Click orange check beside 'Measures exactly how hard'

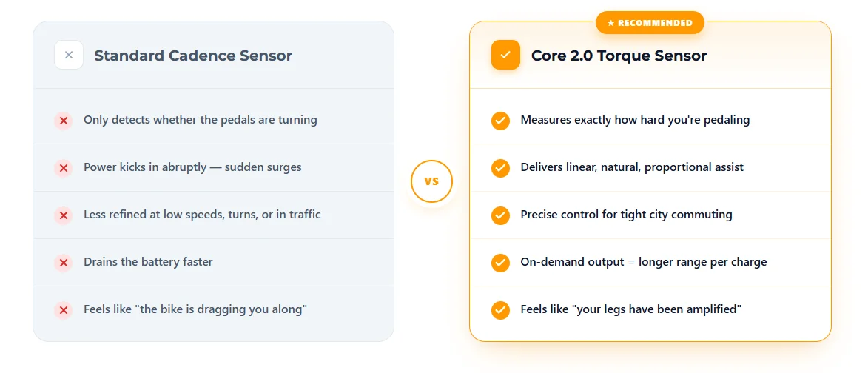pyautogui.click(x=500, y=121)
